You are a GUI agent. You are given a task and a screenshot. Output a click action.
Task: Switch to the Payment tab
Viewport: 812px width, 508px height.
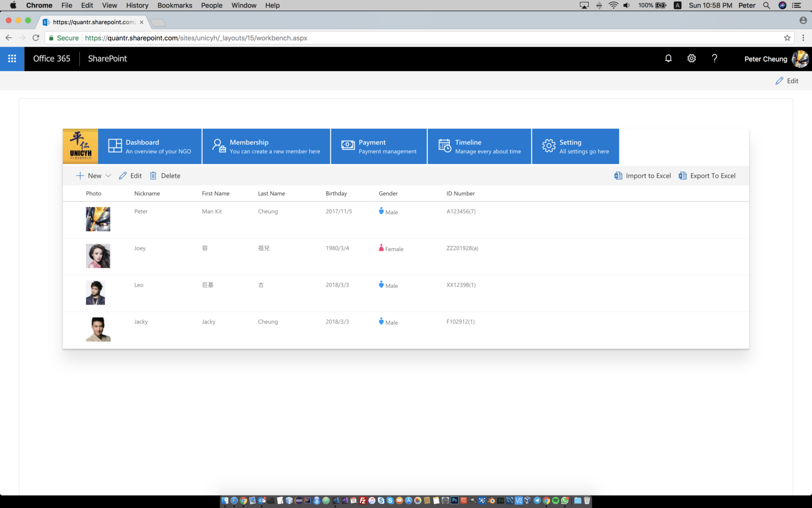point(379,146)
